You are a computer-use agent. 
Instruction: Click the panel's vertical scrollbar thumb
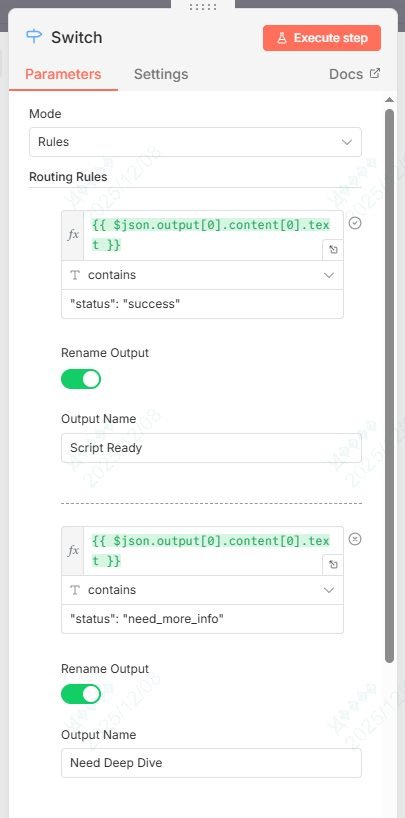point(389,386)
